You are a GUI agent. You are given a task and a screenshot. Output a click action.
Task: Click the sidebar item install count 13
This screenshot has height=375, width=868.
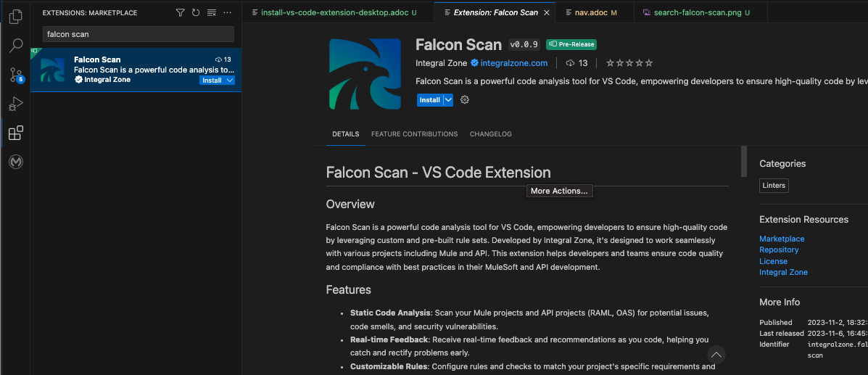point(223,59)
